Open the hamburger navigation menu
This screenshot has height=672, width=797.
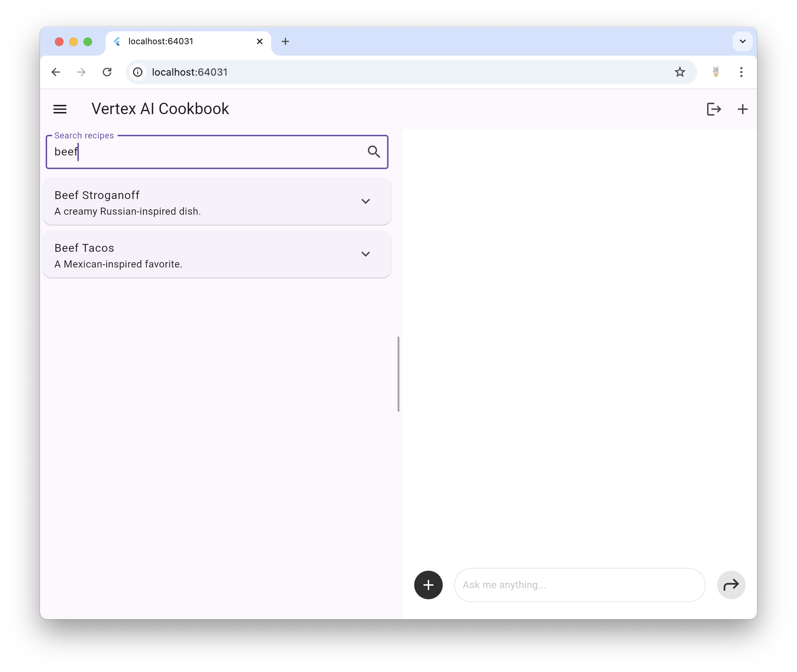coord(60,110)
